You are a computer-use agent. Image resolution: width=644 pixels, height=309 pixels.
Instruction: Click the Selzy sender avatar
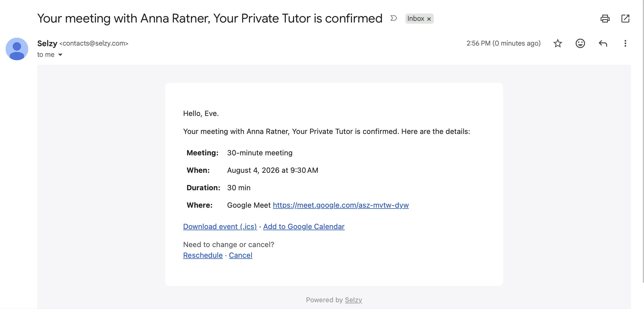(x=17, y=49)
